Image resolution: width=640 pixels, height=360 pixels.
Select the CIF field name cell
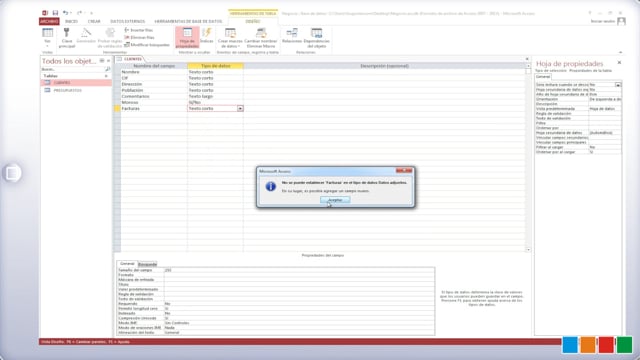pyautogui.click(x=154, y=78)
